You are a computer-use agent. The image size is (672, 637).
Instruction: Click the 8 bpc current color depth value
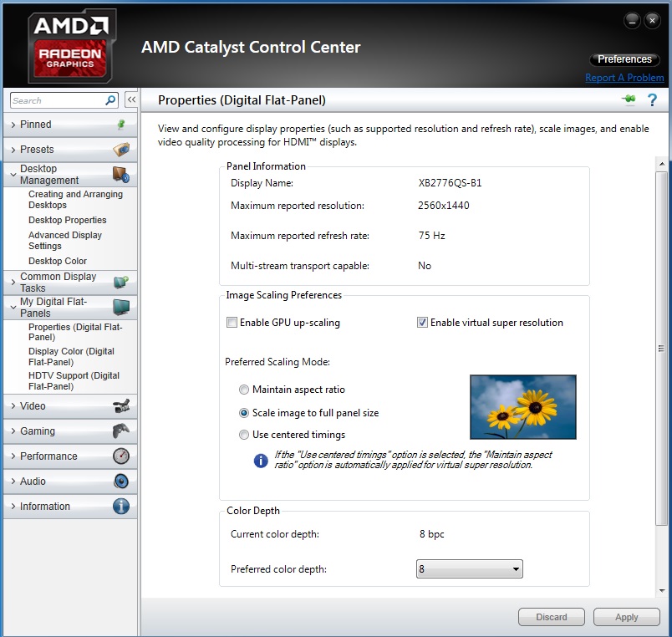coord(431,534)
